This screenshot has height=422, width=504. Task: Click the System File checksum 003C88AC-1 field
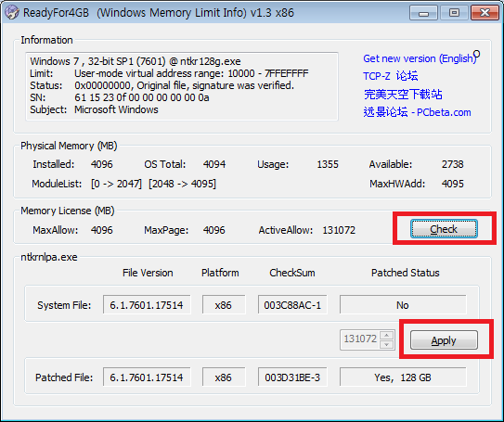pyautogui.click(x=292, y=304)
